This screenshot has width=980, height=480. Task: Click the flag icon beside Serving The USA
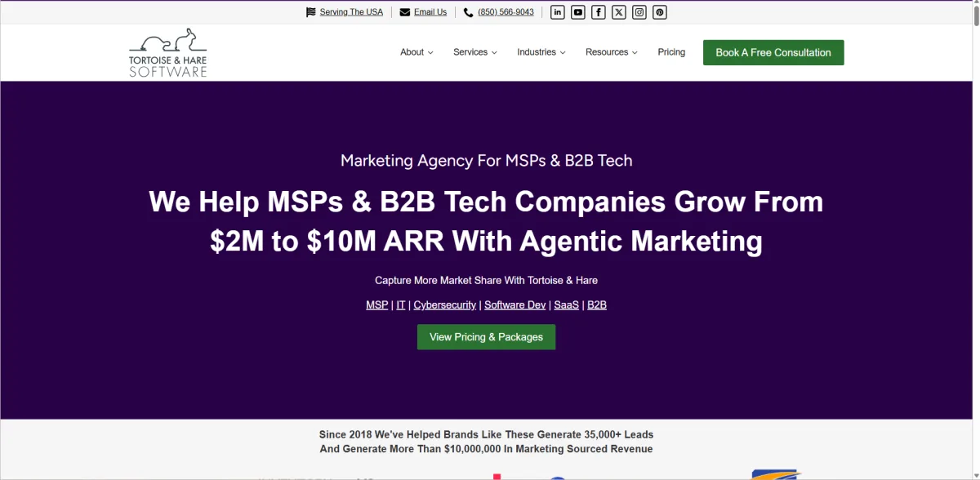pos(310,12)
